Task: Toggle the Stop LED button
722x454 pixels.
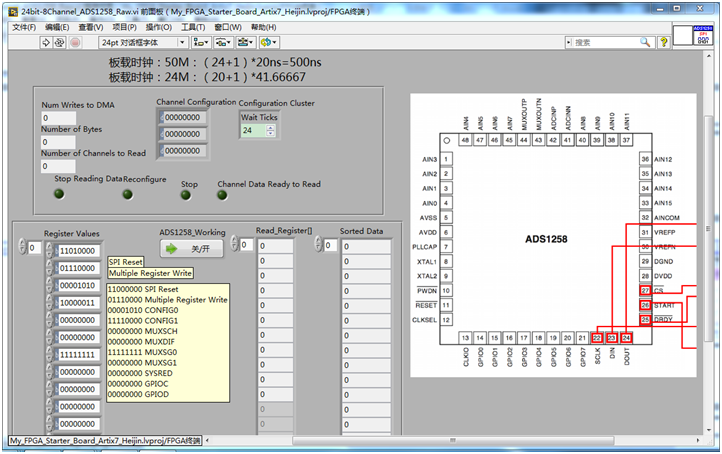Action: tap(186, 195)
